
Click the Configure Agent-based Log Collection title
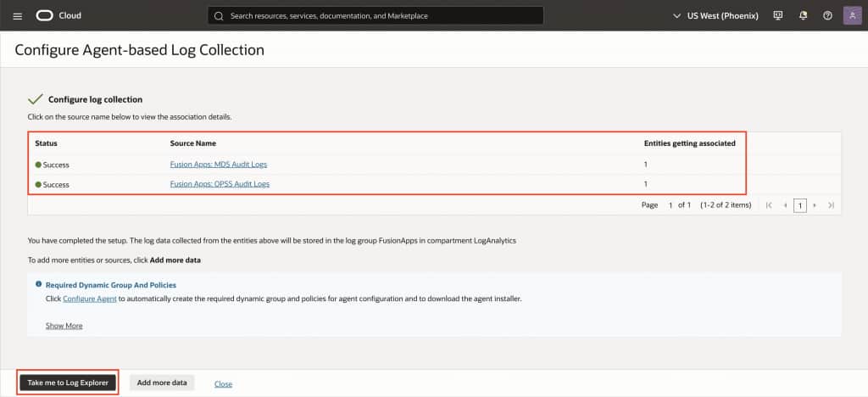[140, 50]
